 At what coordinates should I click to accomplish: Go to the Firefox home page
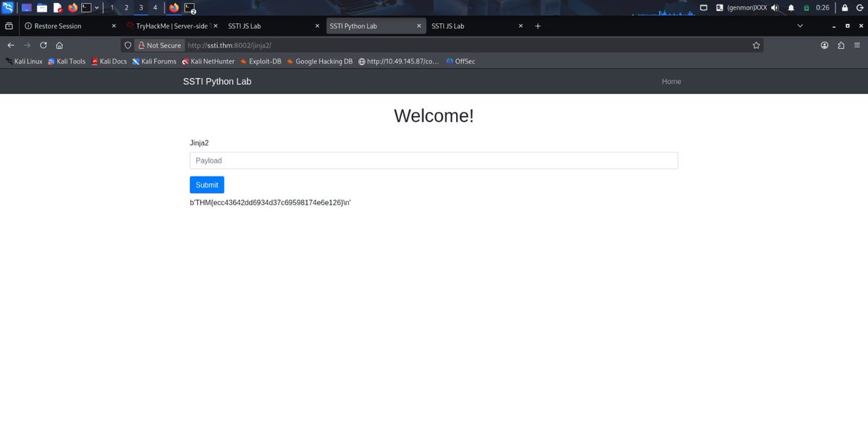59,46
